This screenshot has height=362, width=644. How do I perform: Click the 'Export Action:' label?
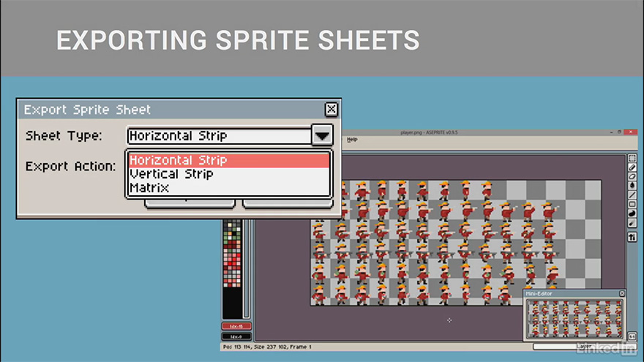[x=70, y=166]
